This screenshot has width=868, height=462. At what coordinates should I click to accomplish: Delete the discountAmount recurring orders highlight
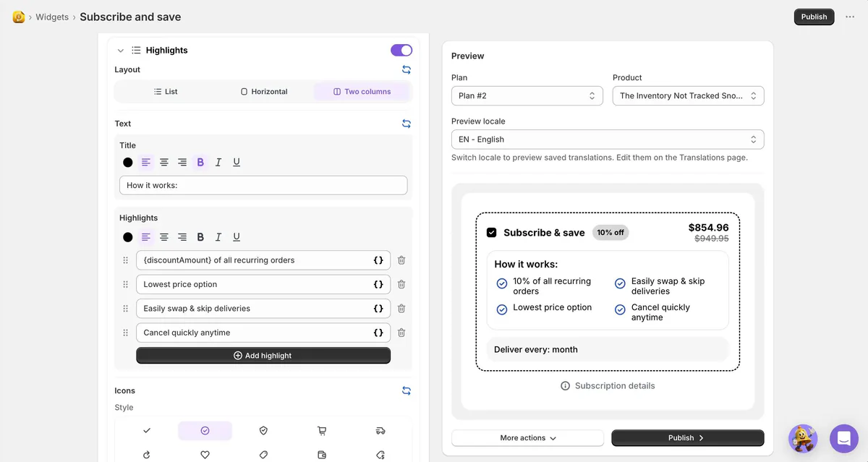(401, 260)
